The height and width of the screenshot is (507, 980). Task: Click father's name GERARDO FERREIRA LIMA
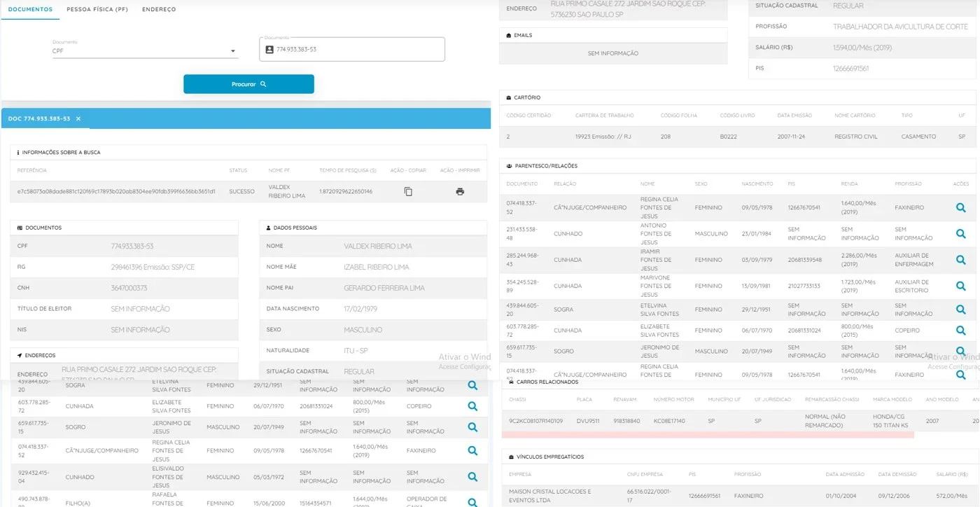[x=384, y=288]
